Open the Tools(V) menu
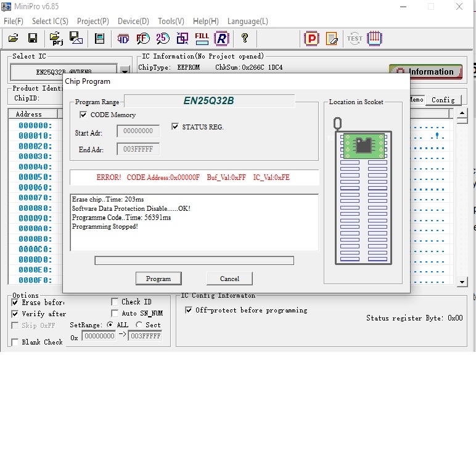Viewport: 476px width, 469px height. (x=171, y=21)
